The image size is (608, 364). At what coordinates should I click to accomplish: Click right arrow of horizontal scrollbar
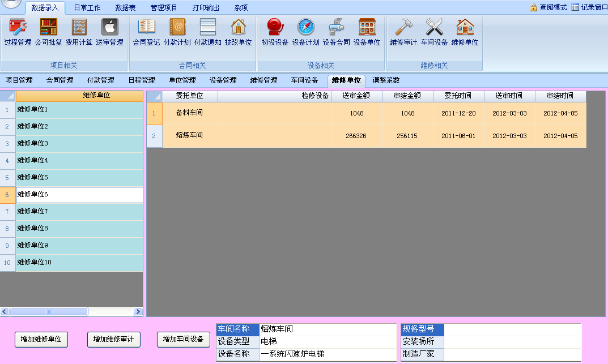tap(138, 312)
